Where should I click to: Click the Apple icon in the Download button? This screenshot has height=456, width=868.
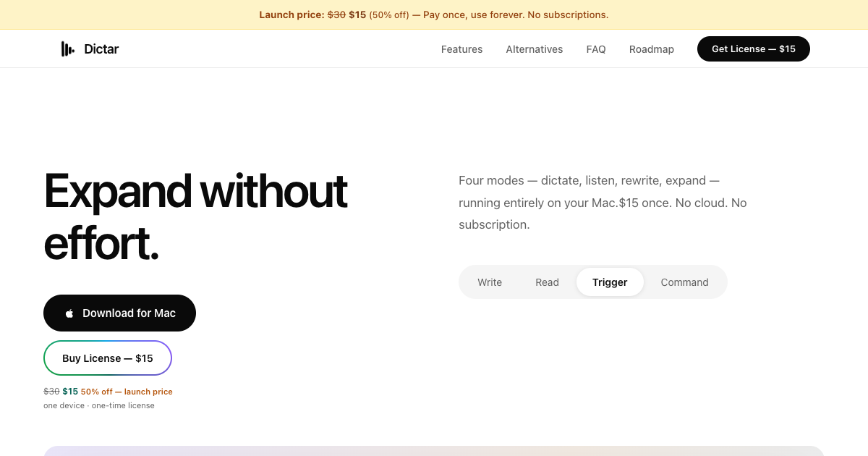(69, 313)
